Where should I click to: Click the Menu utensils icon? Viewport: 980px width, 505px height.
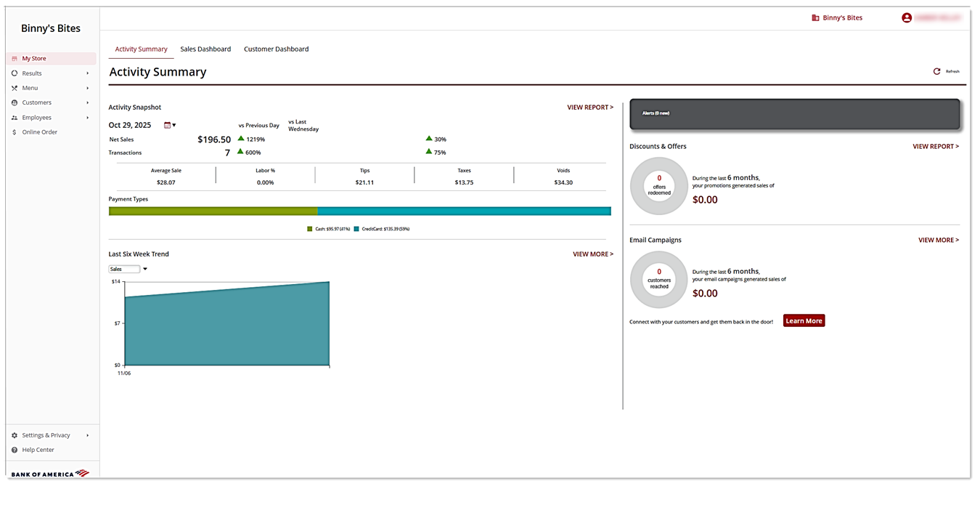15,88
